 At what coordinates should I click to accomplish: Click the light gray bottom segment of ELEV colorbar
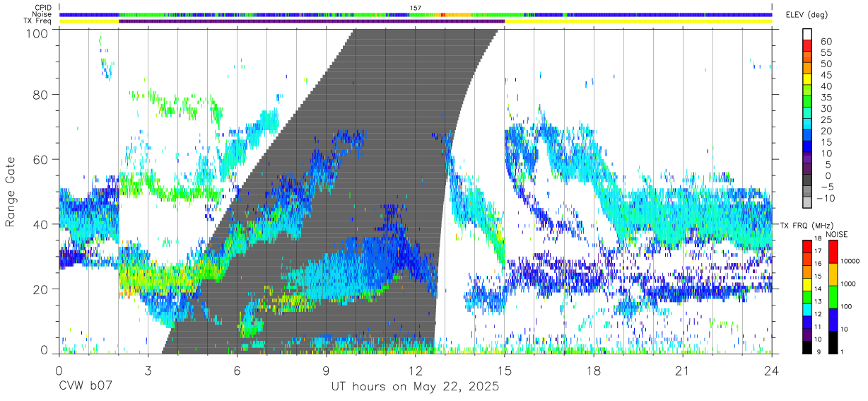(x=807, y=204)
